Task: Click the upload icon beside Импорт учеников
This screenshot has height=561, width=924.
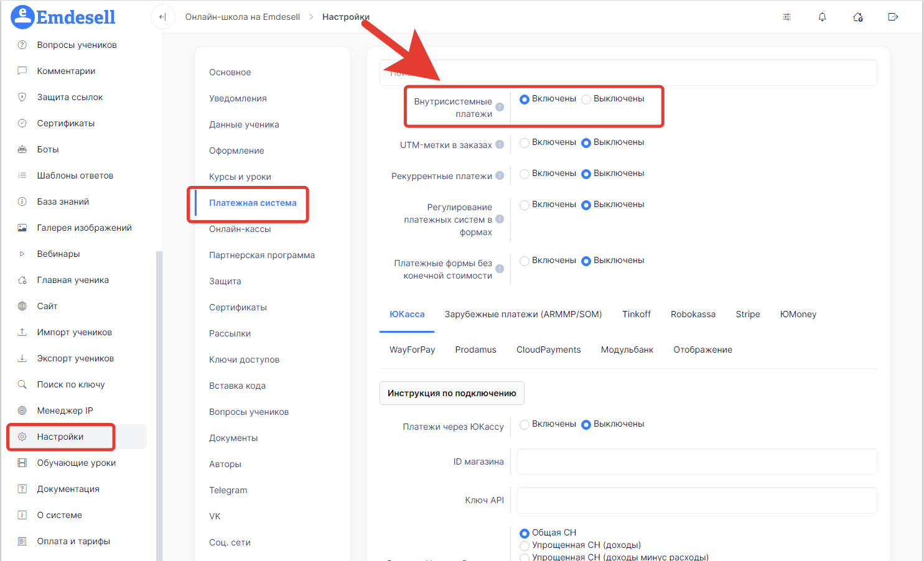Action: 22,332
